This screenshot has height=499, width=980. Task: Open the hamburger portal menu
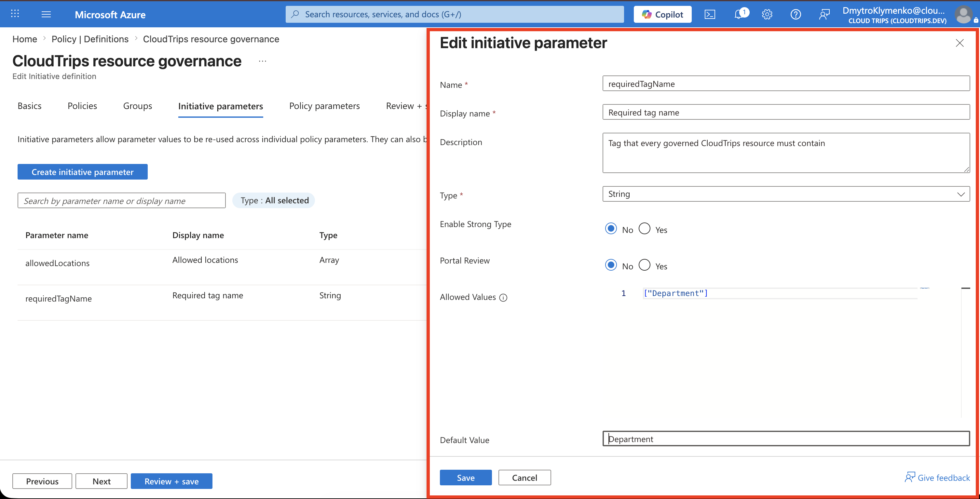coord(46,14)
